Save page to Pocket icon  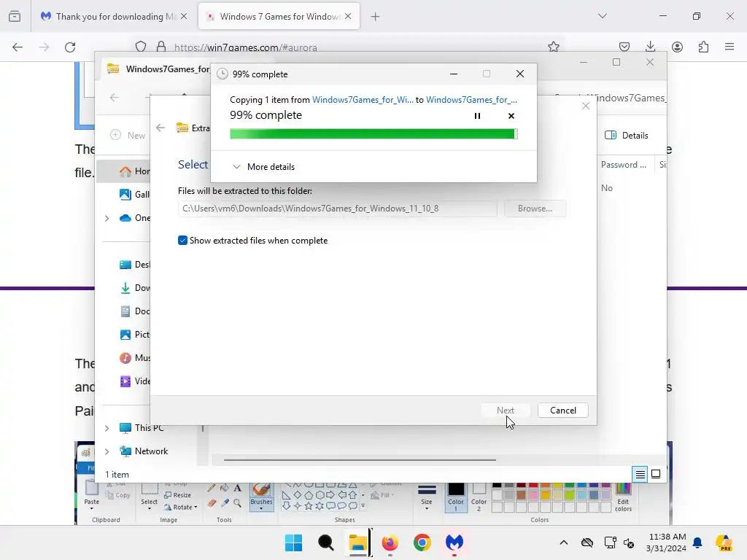click(624, 47)
